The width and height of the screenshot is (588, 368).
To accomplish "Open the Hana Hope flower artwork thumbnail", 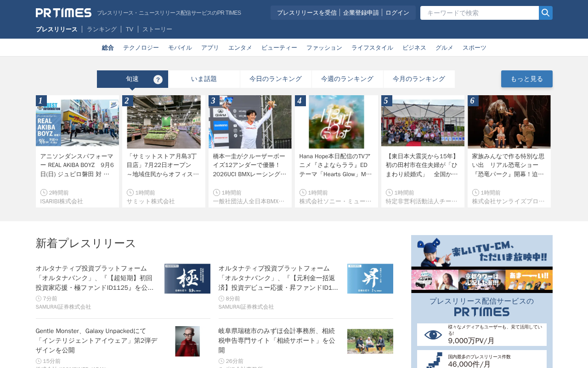I will (x=336, y=122).
